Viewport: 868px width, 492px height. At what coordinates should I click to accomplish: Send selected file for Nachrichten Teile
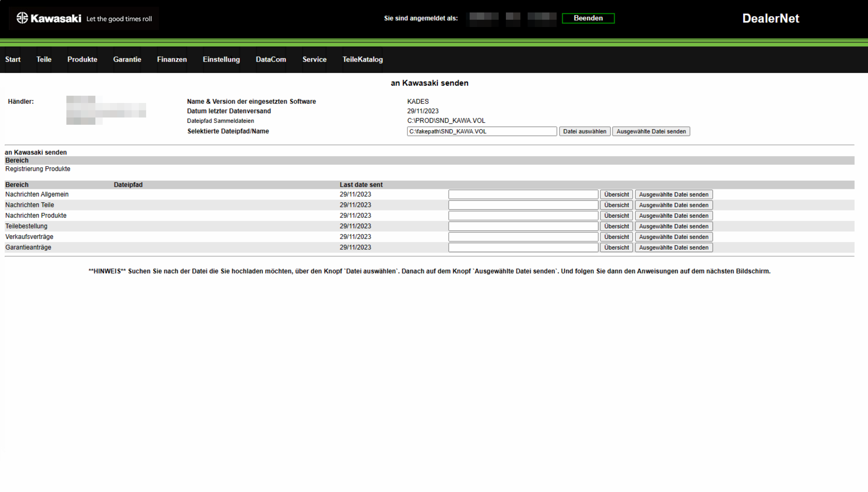point(673,205)
